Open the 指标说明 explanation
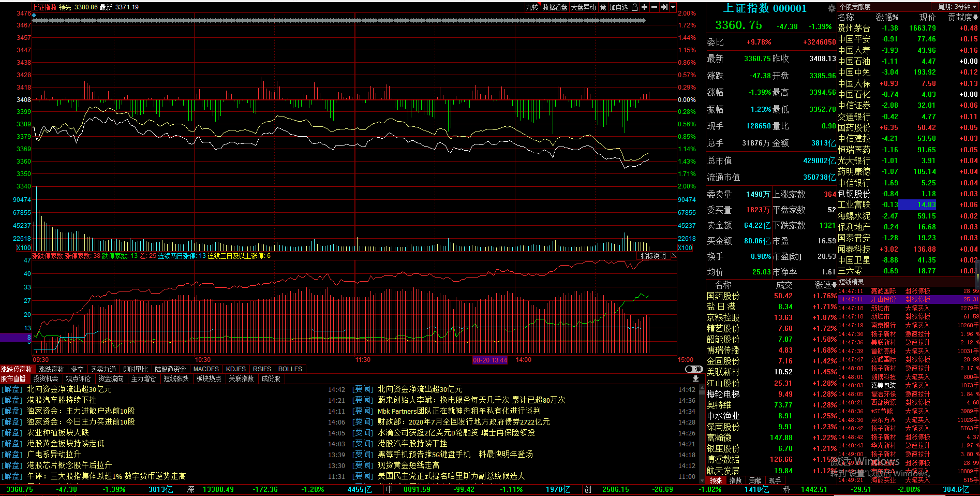The image size is (980, 496). tap(654, 256)
